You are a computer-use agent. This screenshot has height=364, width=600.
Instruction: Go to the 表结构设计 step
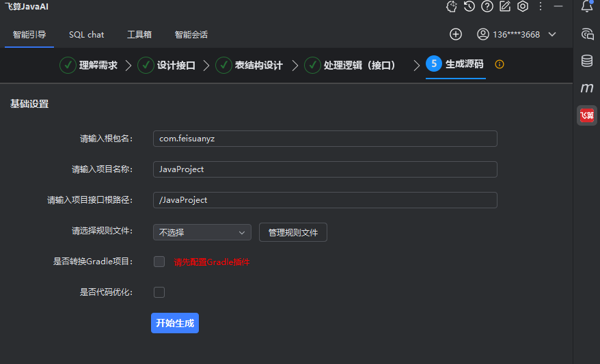[x=259, y=66]
